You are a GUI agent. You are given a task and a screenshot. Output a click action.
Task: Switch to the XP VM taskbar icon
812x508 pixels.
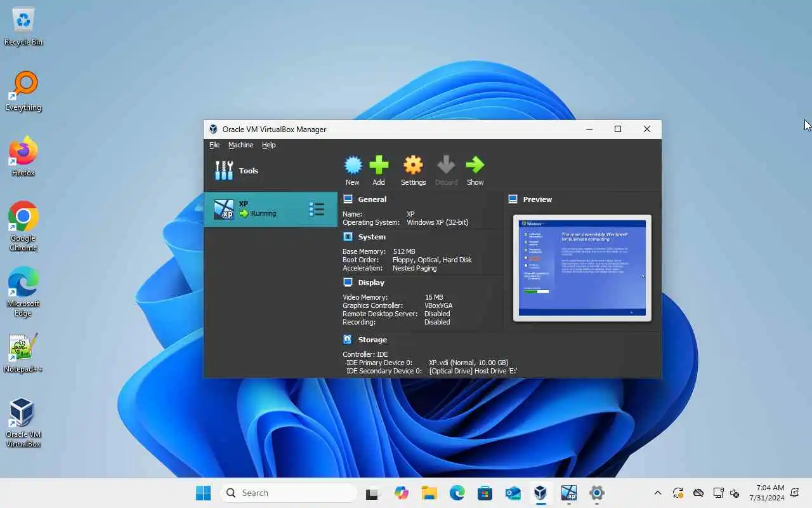[x=568, y=493]
